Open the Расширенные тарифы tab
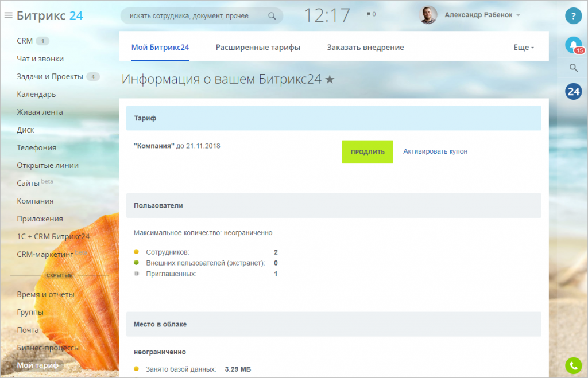The height and width of the screenshot is (378, 588). [x=258, y=47]
